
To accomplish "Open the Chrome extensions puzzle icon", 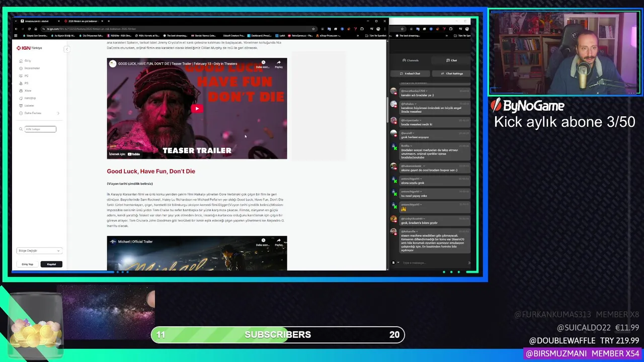I will 362,29.
